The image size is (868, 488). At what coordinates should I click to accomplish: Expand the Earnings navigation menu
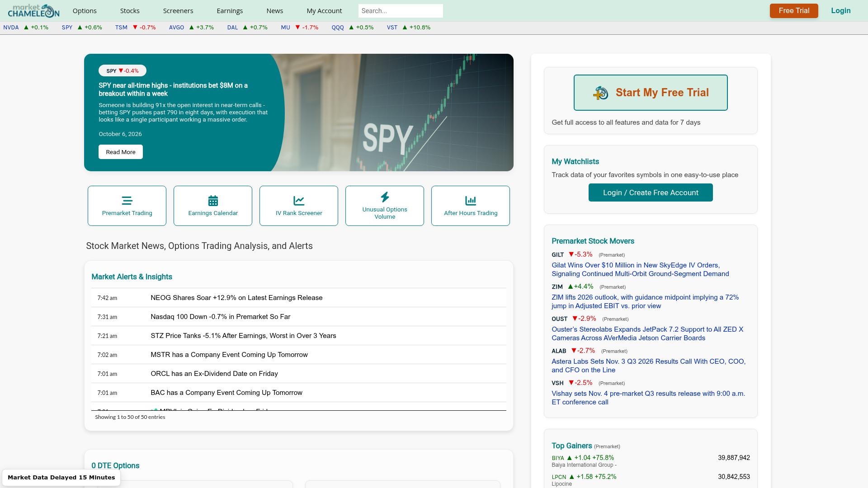230,11
